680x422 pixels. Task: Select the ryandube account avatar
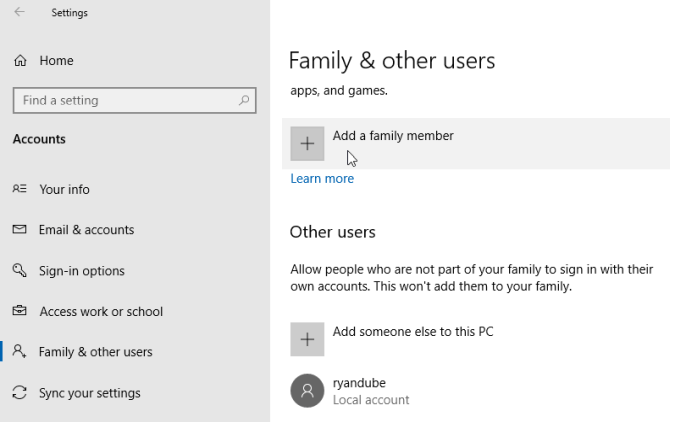tap(307, 390)
